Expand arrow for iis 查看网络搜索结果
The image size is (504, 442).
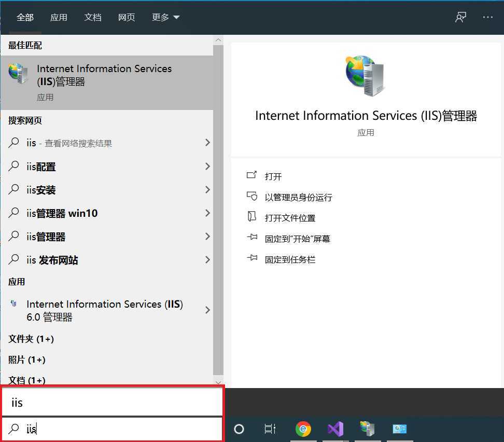tap(207, 143)
